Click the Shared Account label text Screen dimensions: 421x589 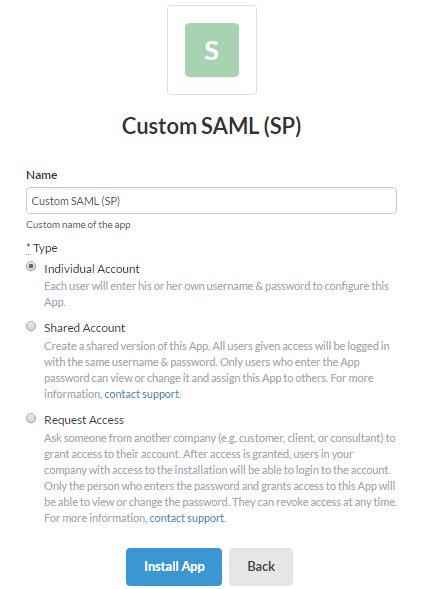click(85, 328)
